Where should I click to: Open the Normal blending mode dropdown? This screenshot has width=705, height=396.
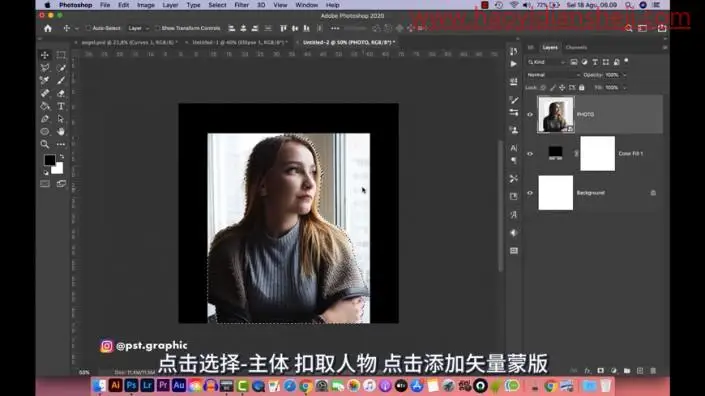pyautogui.click(x=553, y=75)
